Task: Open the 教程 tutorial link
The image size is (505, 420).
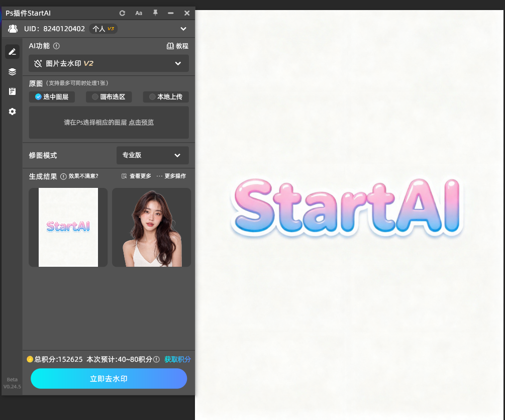Action: point(177,46)
